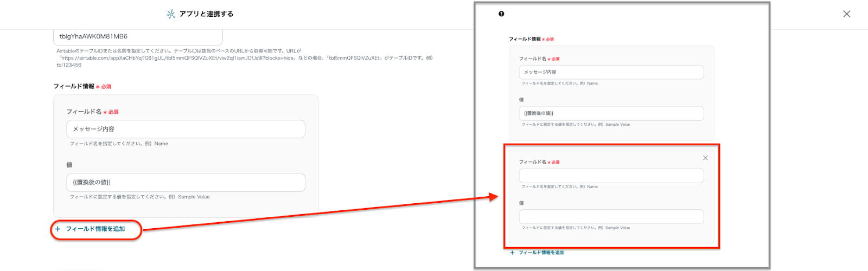This screenshot has width=868, height=271.
Task: Click フィールド情報を追加 link in right panel
Action: (x=537, y=253)
